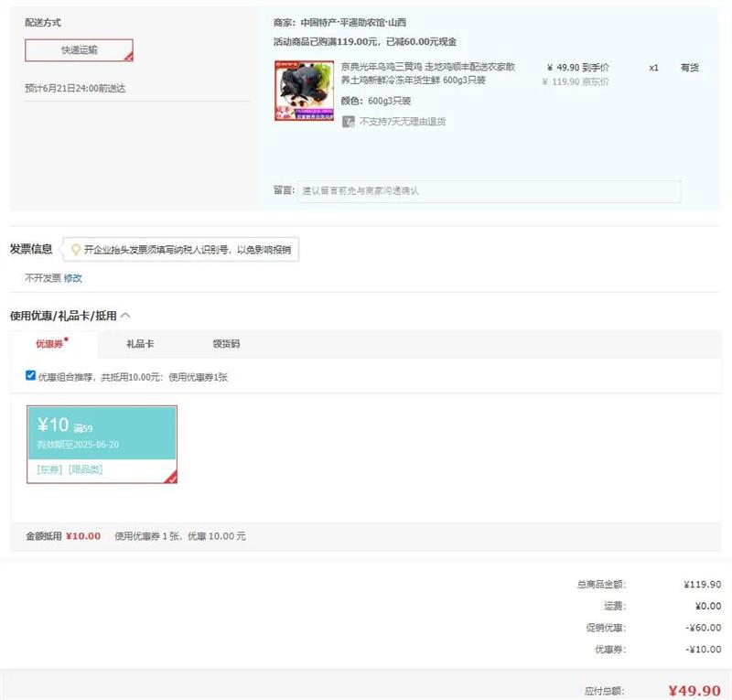This screenshot has width=732, height=700.
Task: Switch to the 礼品卡 tab
Action: click(x=140, y=344)
